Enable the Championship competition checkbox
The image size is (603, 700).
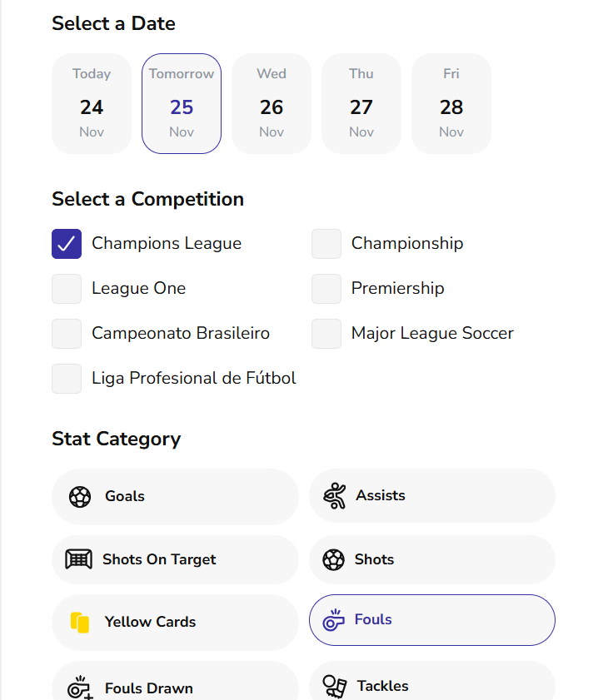click(326, 244)
